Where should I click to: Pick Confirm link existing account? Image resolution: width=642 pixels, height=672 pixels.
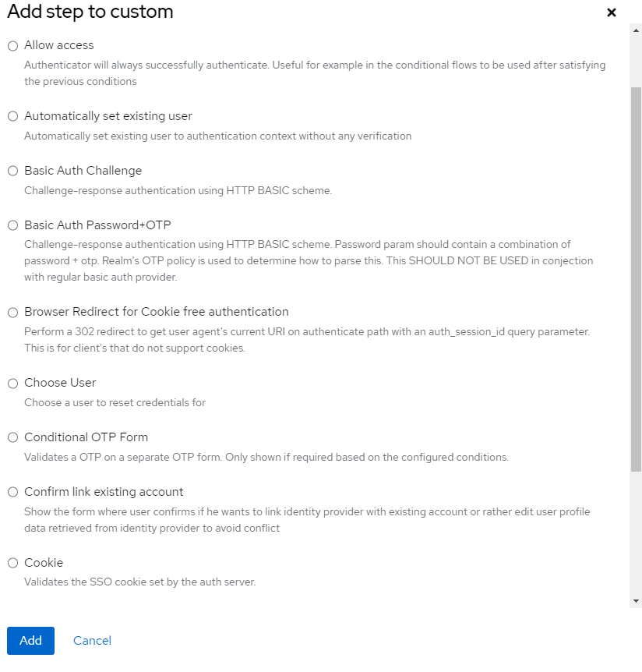(x=12, y=492)
